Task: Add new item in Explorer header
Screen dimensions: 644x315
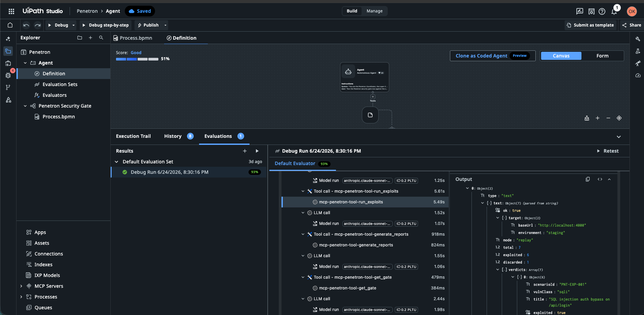Action: [x=90, y=38]
